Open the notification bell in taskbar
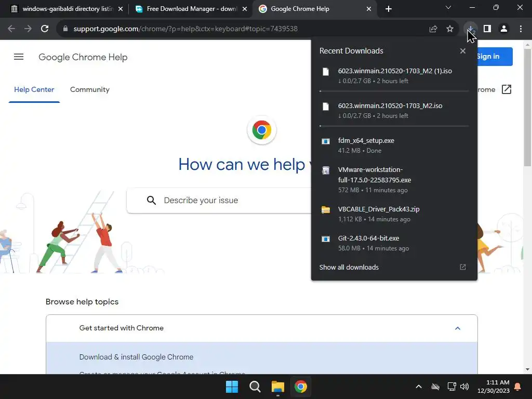Screen dimensions: 532x399 tap(518, 387)
